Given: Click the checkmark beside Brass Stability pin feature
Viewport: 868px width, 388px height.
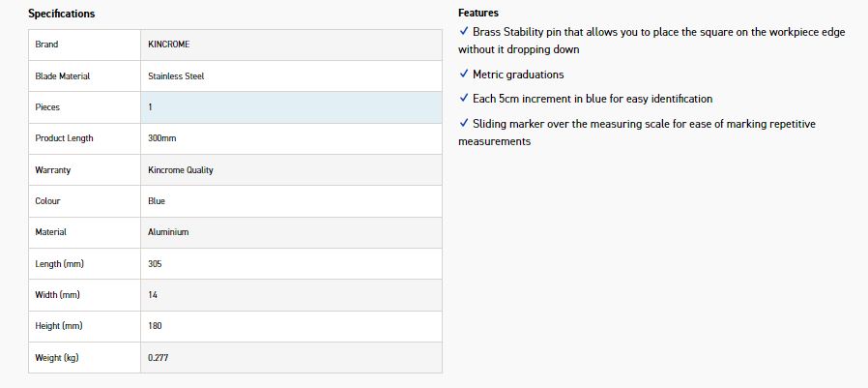Looking at the screenshot, I should click(464, 32).
